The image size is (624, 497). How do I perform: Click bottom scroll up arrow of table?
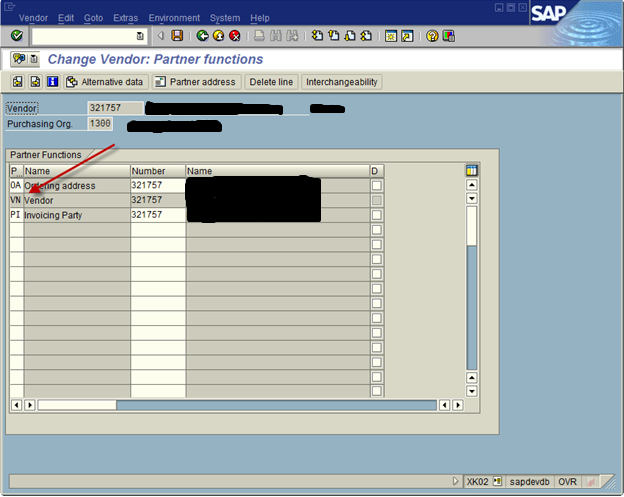472,377
